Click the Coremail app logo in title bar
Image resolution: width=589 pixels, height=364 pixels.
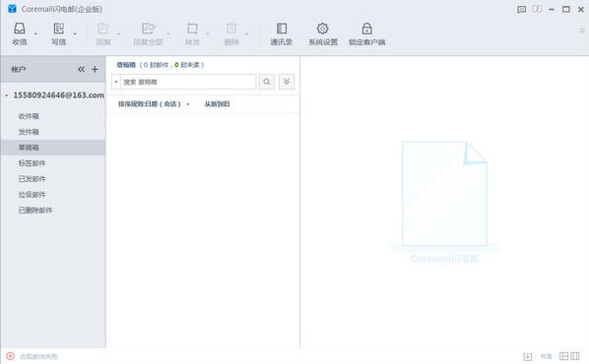click(x=13, y=9)
